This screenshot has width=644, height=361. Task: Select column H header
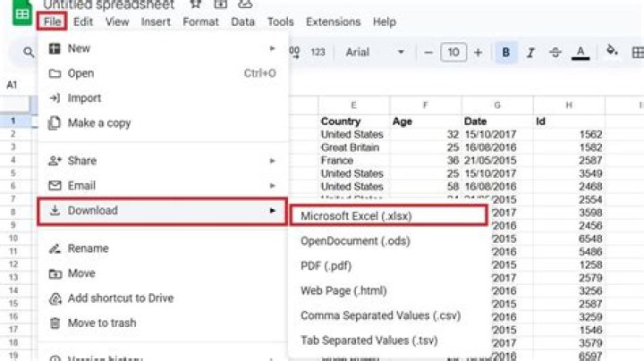click(569, 105)
